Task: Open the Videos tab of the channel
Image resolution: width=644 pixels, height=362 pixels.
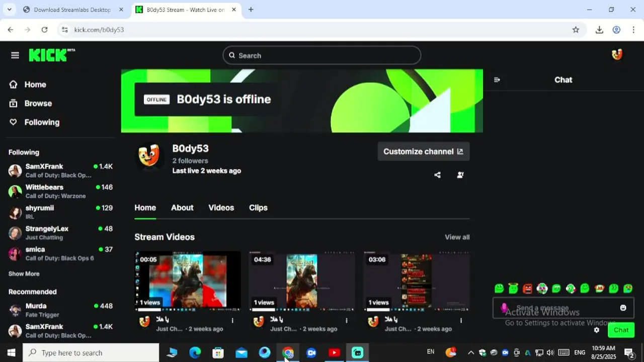Action: 221,208
